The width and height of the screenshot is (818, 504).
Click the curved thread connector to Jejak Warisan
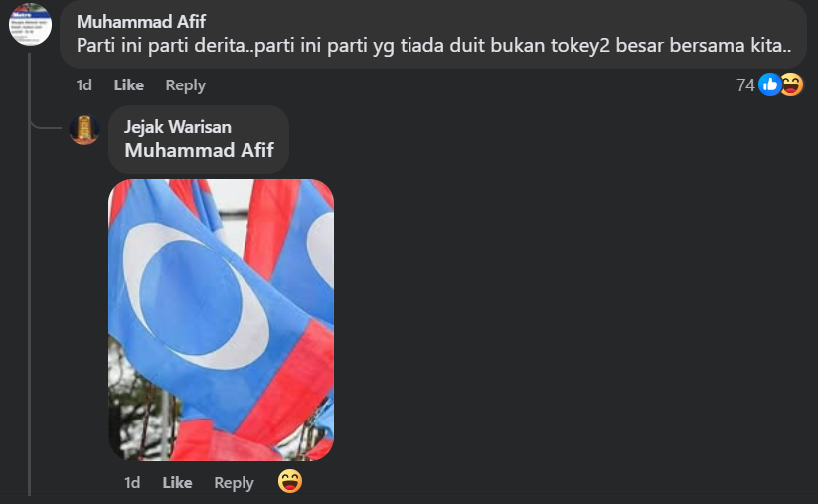coord(46,124)
